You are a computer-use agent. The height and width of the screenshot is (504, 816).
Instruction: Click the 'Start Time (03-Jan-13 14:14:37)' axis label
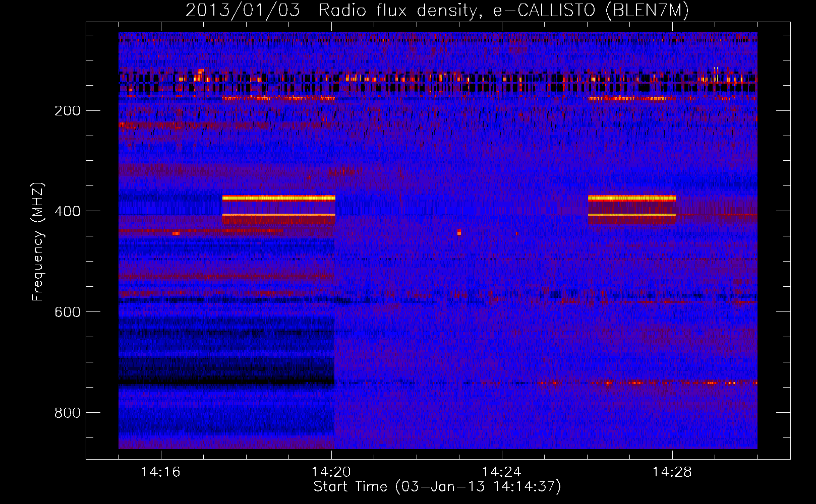pyautogui.click(x=437, y=487)
